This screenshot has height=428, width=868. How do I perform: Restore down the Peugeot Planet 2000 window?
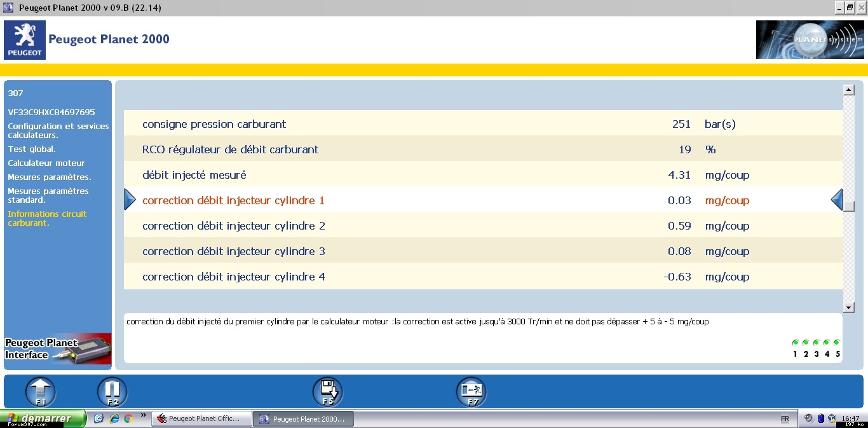tap(850, 8)
